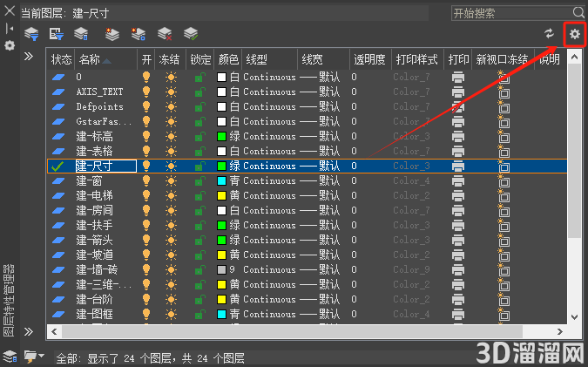The height and width of the screenshot is (367, 588).
Task: Lock the 建-窗 layer padlock
Action: point(199,180)
